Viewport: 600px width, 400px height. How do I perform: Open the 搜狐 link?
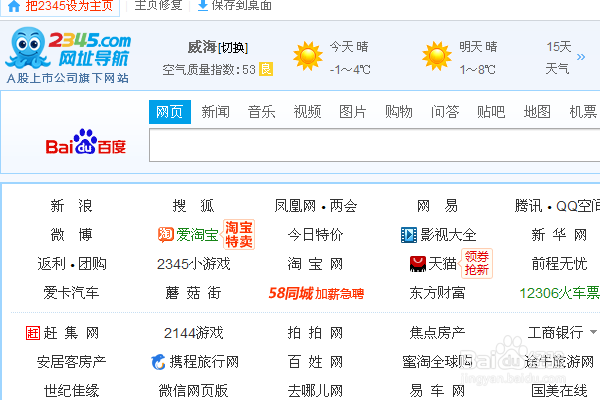193,206
